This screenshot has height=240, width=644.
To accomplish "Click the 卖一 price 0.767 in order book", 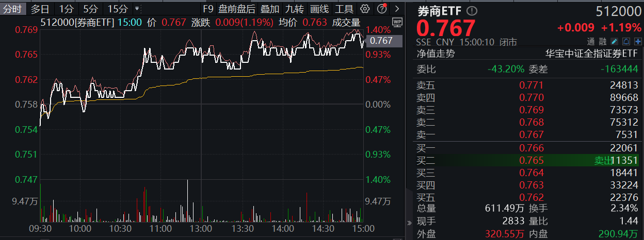I will pyautogui.click(x=532, y=134).
